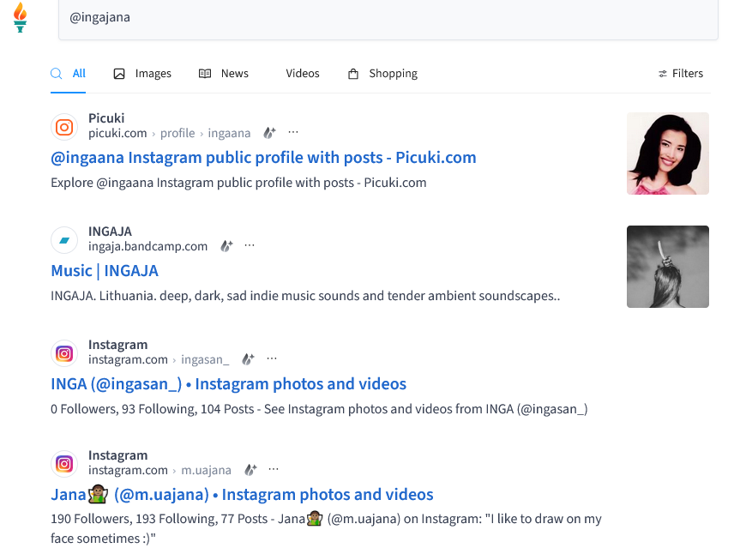Open the black-and-white INGAJA thumbnail

(667, 267)
